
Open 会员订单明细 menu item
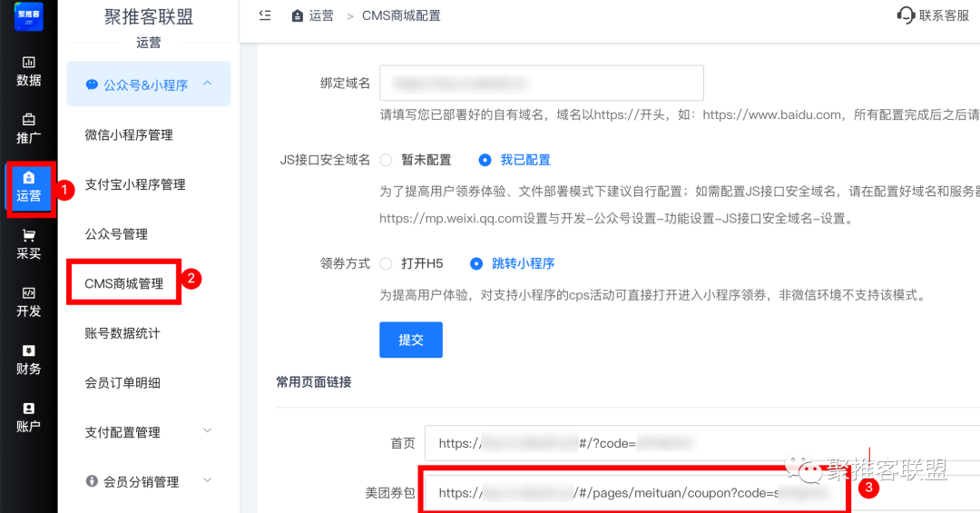tap(122, 383)
